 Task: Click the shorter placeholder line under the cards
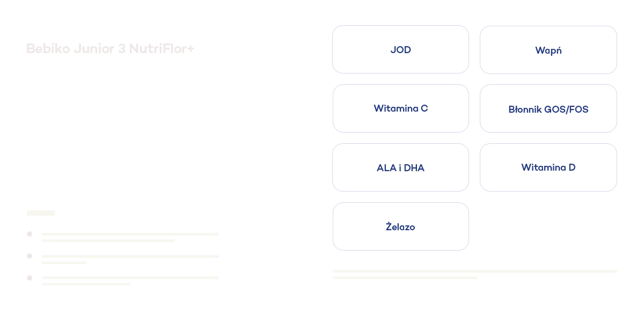[405, 277]
